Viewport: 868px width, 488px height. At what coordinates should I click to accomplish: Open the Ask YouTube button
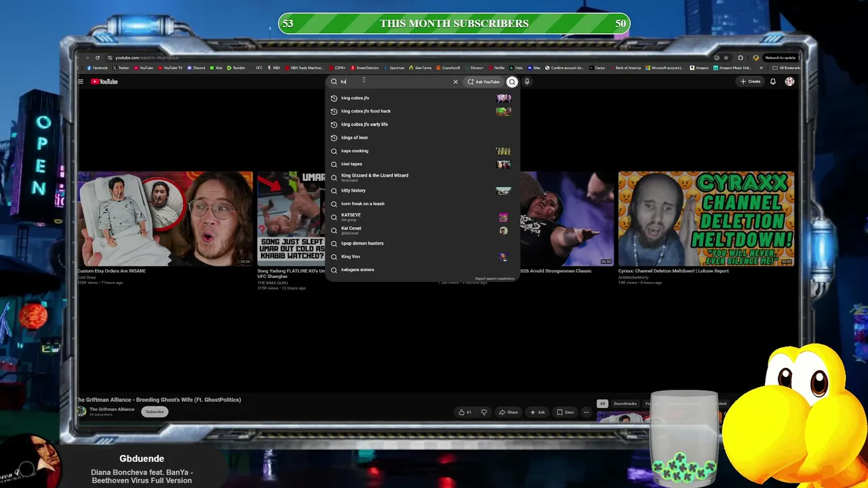click(484, 81)
